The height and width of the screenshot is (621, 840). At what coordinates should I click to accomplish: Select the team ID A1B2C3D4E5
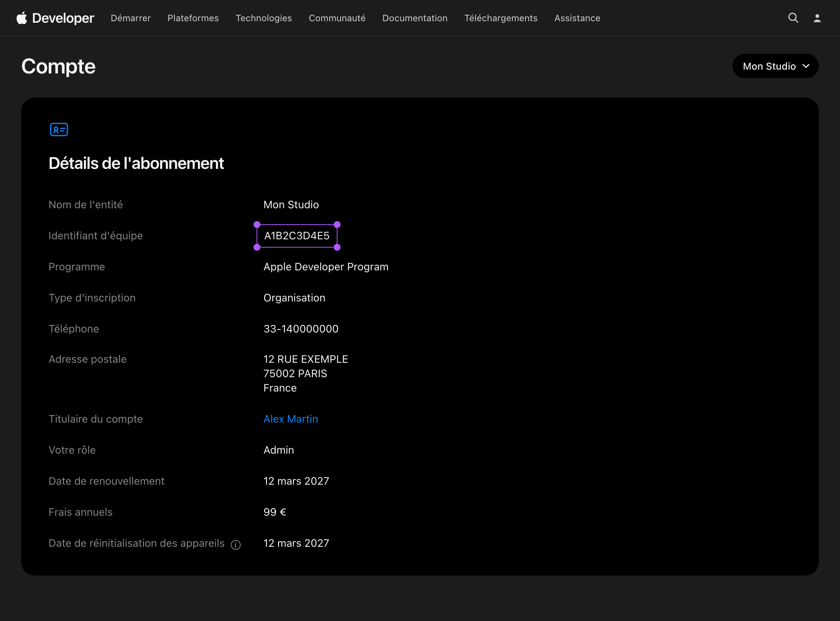(297, 236)
